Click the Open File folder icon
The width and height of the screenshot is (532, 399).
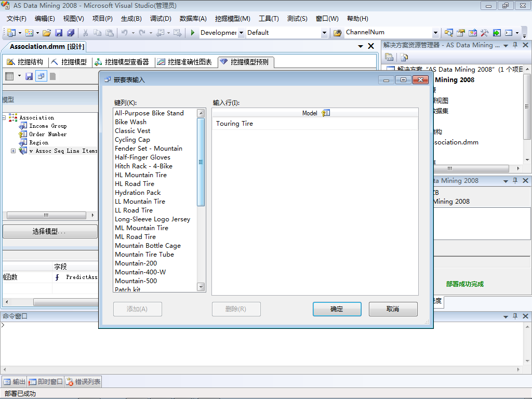[47, 33]
